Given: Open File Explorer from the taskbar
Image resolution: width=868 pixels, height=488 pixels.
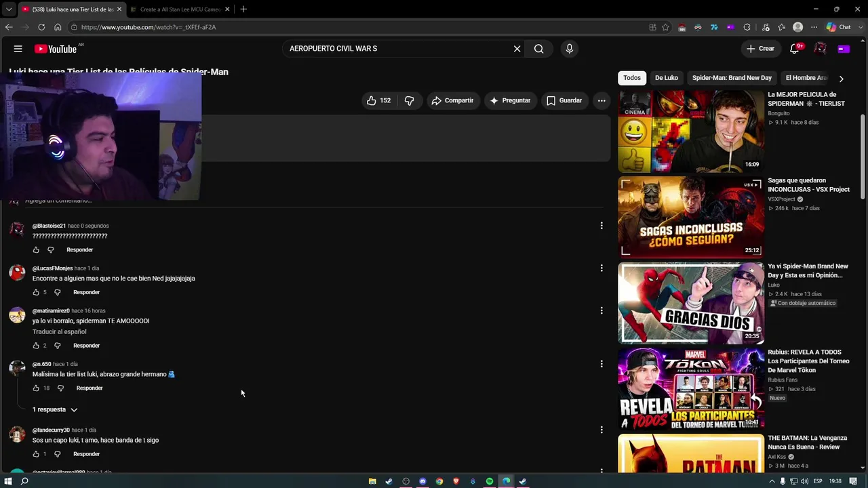Looking at the screenshot, I should (x=372, y=481).
